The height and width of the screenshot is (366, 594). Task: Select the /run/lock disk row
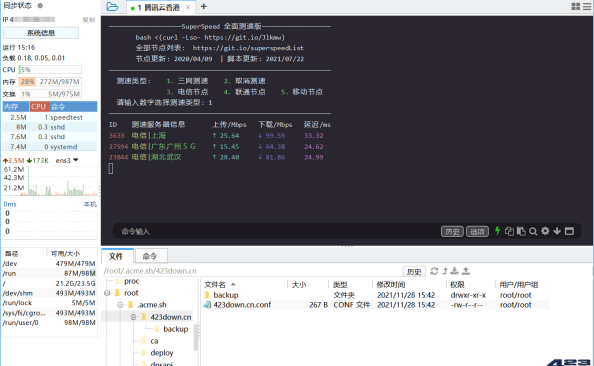click(49, 303)
